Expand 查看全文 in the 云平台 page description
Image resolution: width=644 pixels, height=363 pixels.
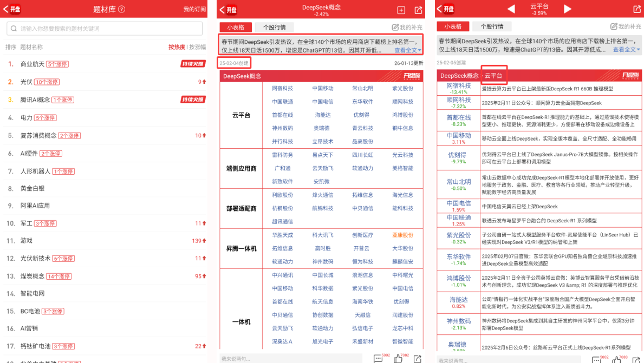tap(626, 50)
